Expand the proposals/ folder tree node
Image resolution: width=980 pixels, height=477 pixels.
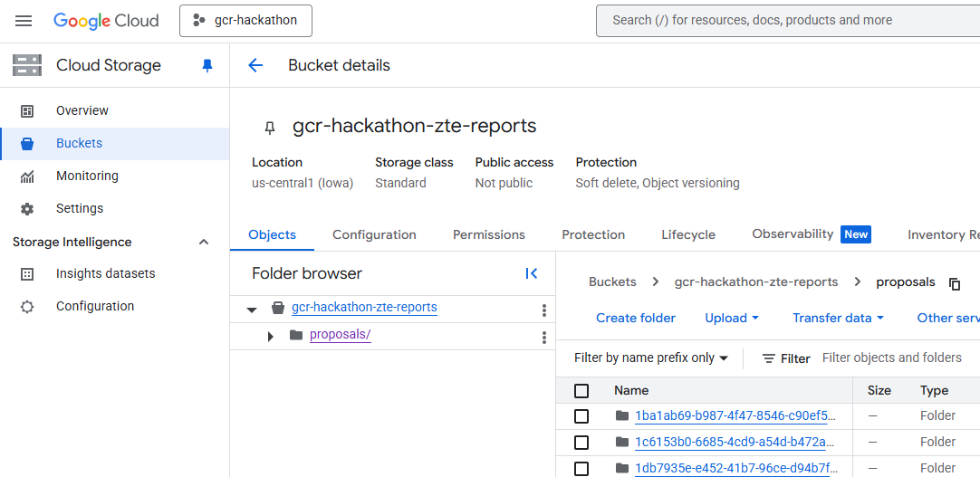click(x=270, y=336)
